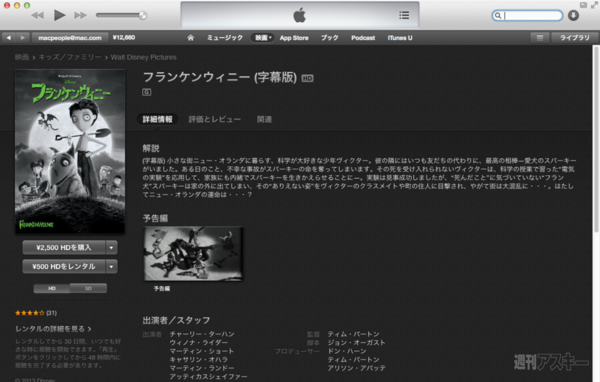Expand the 映画 section dropdown
The image size is (600, 382).
[x=262, y=38]
